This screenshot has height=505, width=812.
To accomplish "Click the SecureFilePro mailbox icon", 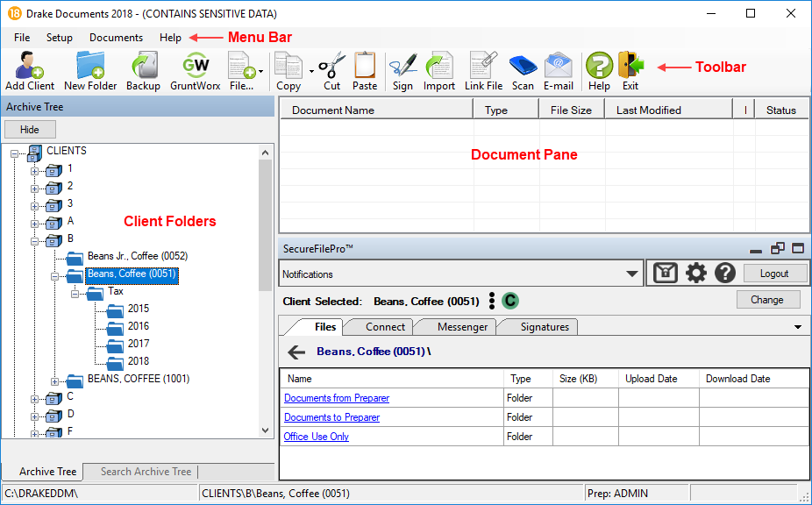I will (x=666, y=273).
